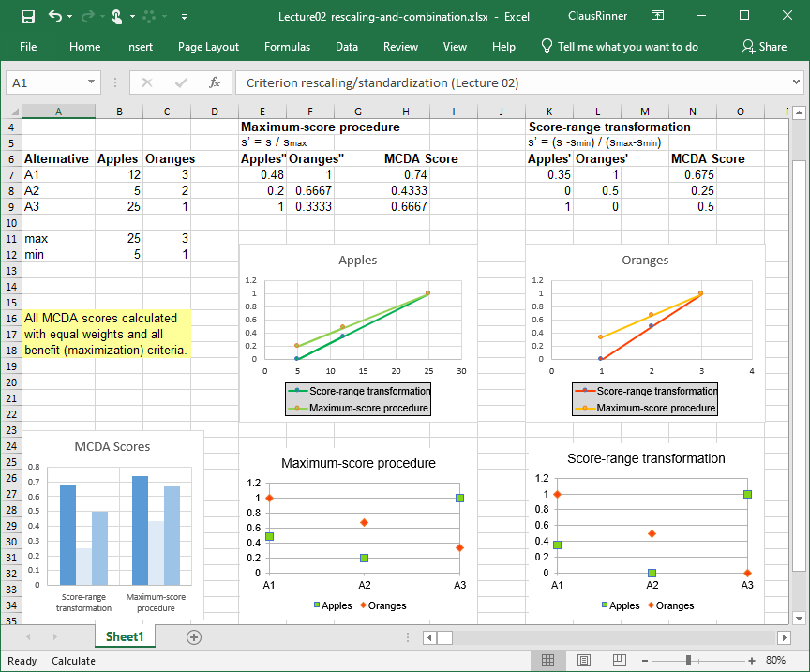
Task: Select row header 7
Action: tap(11, 174)
